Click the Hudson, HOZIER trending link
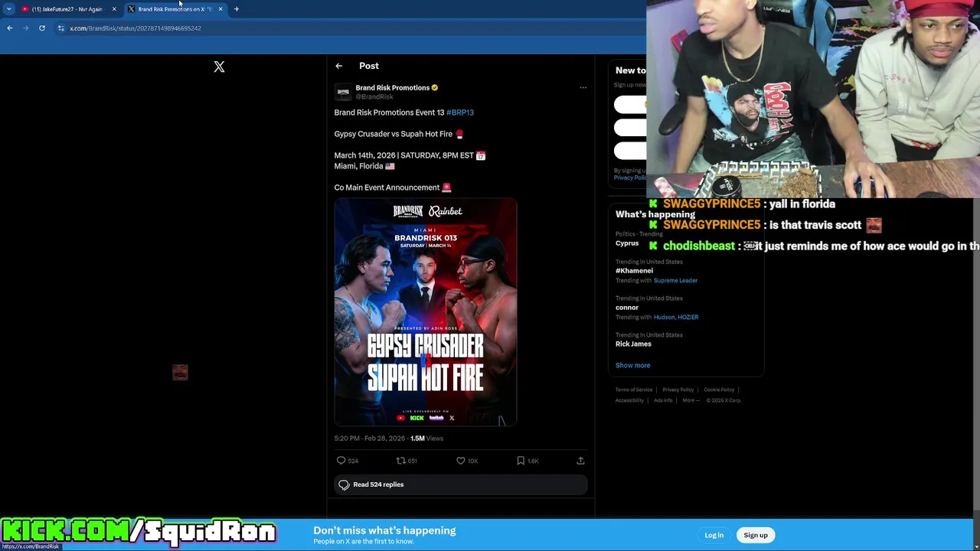This screenshot has height=551, width=980. [x=676, y=317]
